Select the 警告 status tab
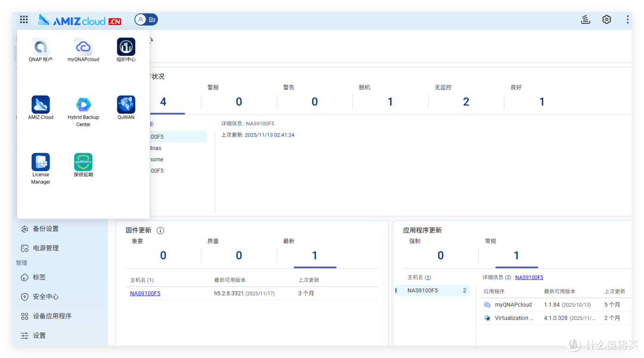The width and height of the screenshot is (644, 358). tap(315, 98)
